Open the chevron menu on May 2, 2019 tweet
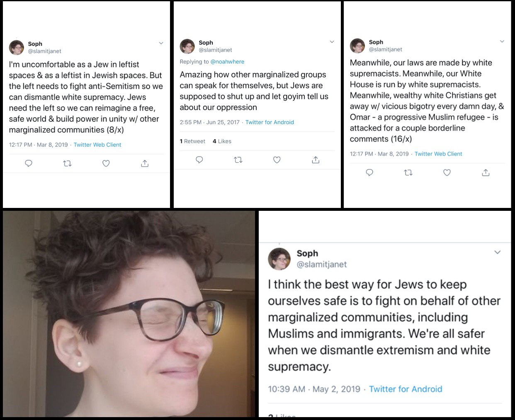515x420 pixels. (x=498, y=252)
